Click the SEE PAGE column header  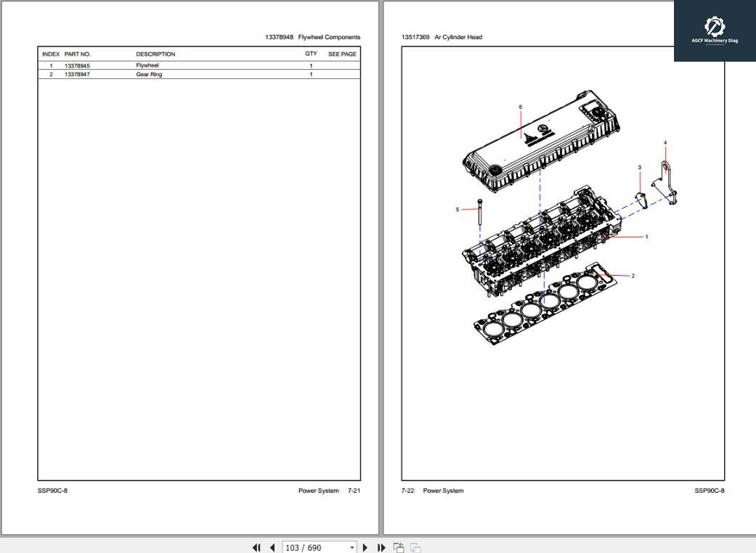pyautogui.click(x=342, y=54)
